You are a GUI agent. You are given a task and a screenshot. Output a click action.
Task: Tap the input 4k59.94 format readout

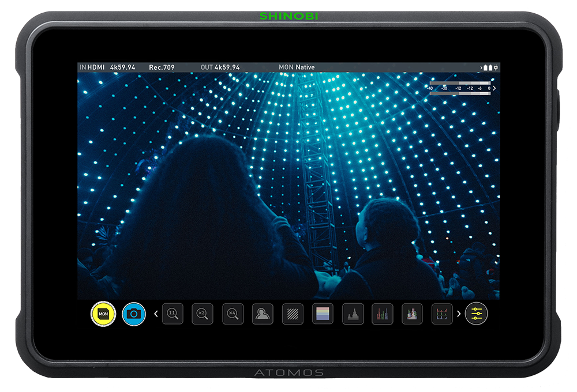[122, 67]
